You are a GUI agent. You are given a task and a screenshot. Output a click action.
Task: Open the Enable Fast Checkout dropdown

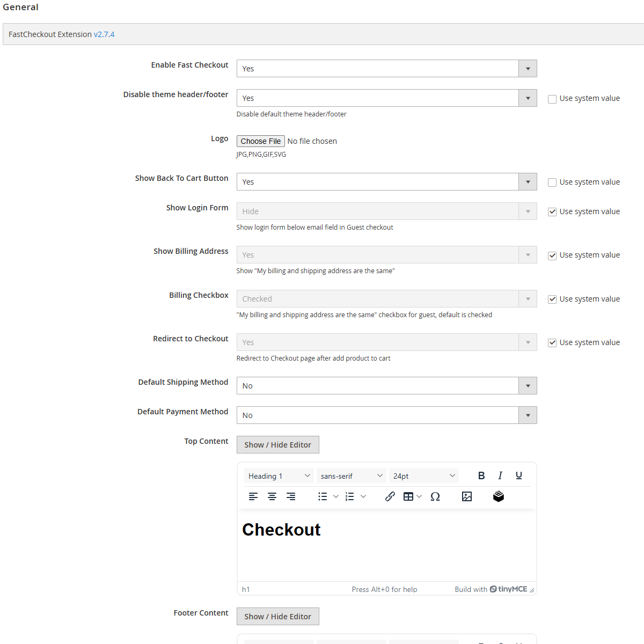pyautogui.click(x=386, y=69)
